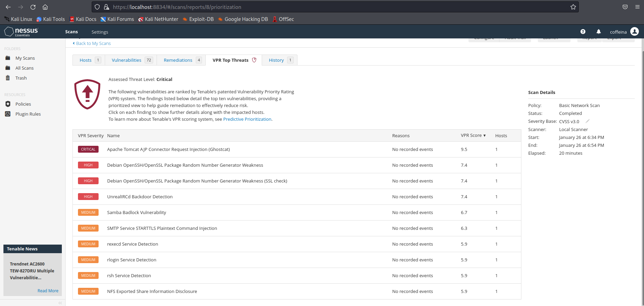The height and width of the screenshot is (306, 644).
Task: Open the Scans top menu
Action: [71, 32]
